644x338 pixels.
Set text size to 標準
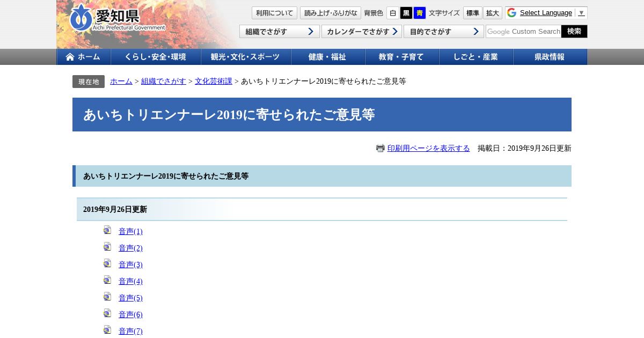click(472, 13)
